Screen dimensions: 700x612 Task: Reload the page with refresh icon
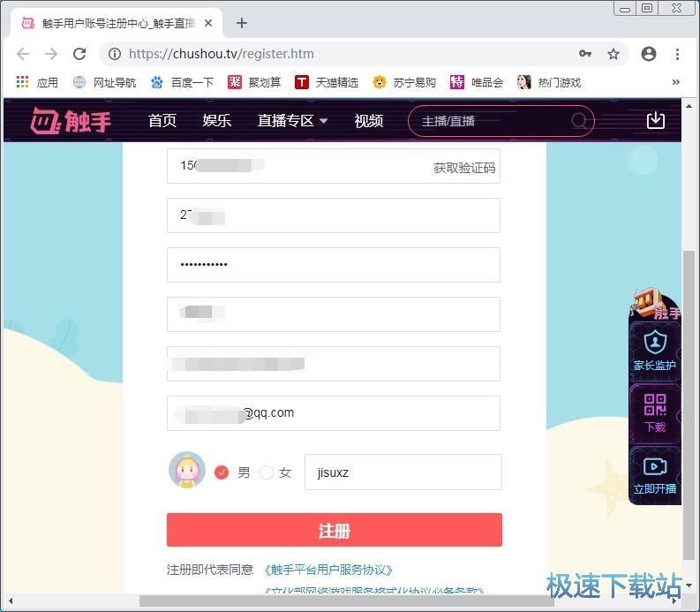(79, 54)
